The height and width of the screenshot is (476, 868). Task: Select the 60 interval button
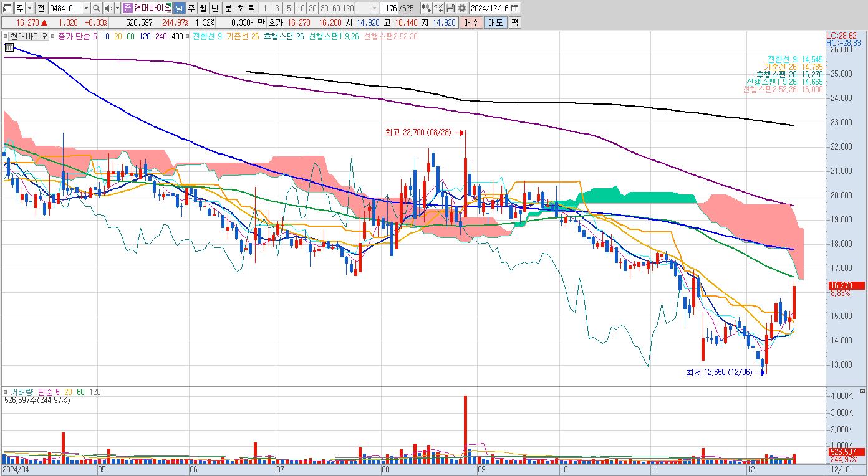pyautogui.click(x=336, y=8)
